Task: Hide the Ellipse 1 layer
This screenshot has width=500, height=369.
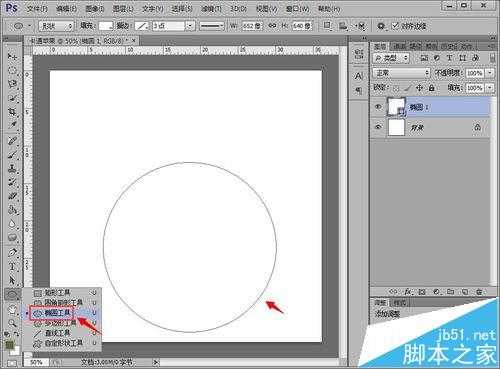Action: point(378,107)
